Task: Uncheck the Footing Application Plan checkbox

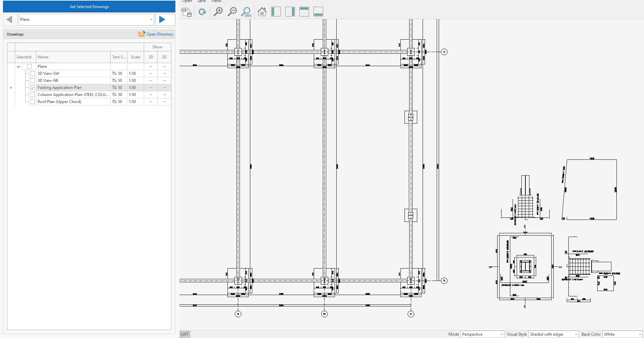Action: (x=33, y=88)
